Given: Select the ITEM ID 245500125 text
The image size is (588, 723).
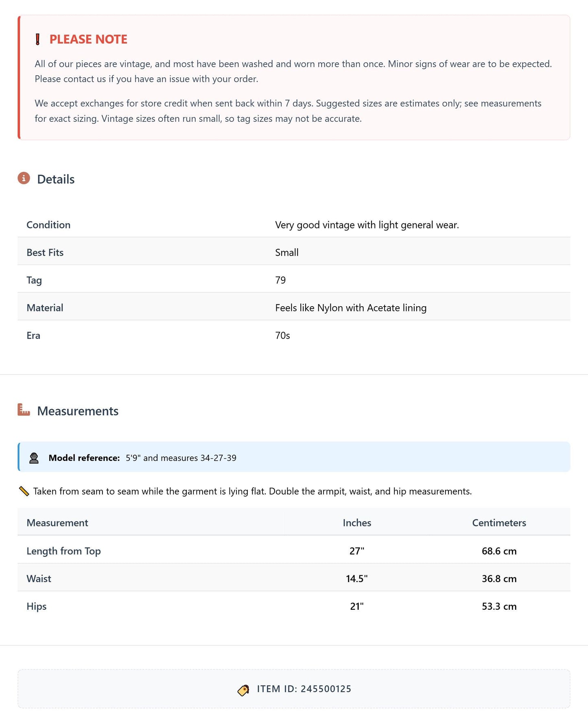Looking at the screenshot, I should [x=304, y=689].
